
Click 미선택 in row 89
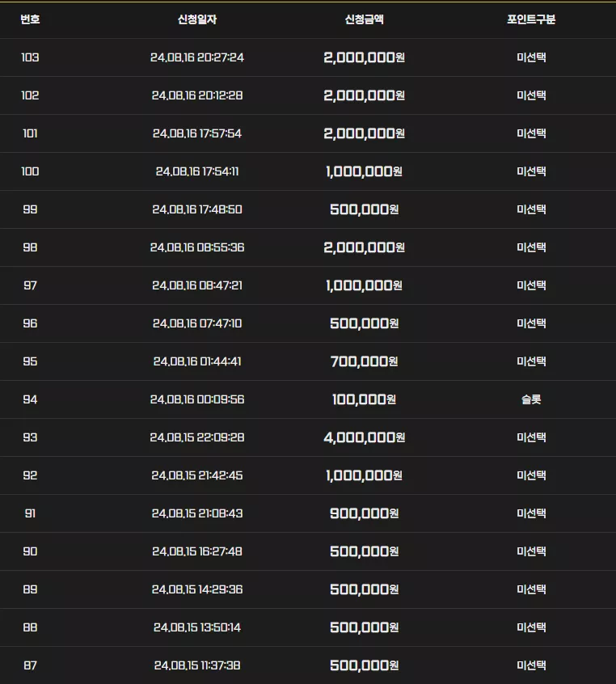tap(531, 589)
